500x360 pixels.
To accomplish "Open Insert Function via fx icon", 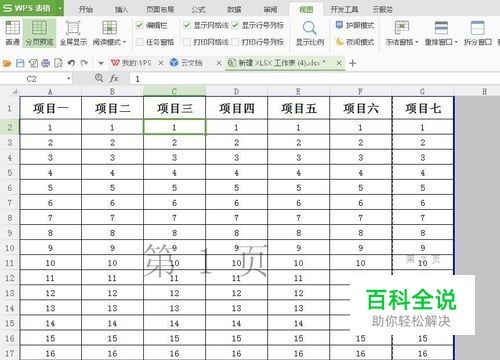I will click(114, 78).
